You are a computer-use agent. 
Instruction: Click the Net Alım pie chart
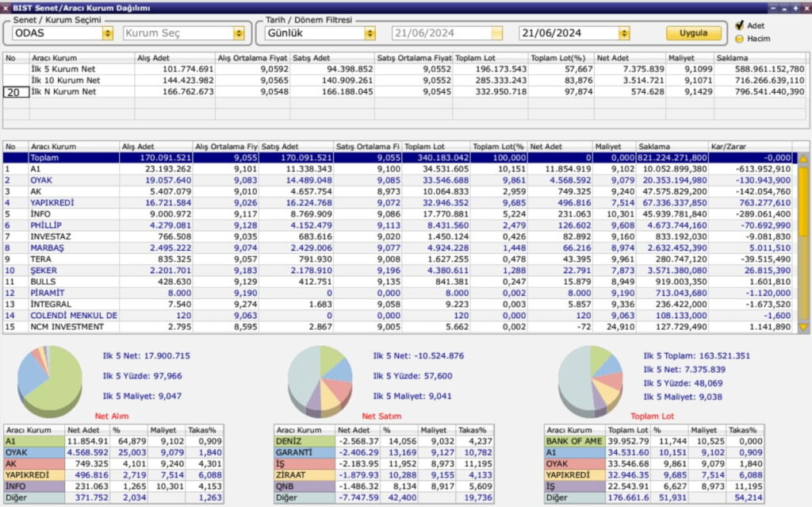click(50, 381)
